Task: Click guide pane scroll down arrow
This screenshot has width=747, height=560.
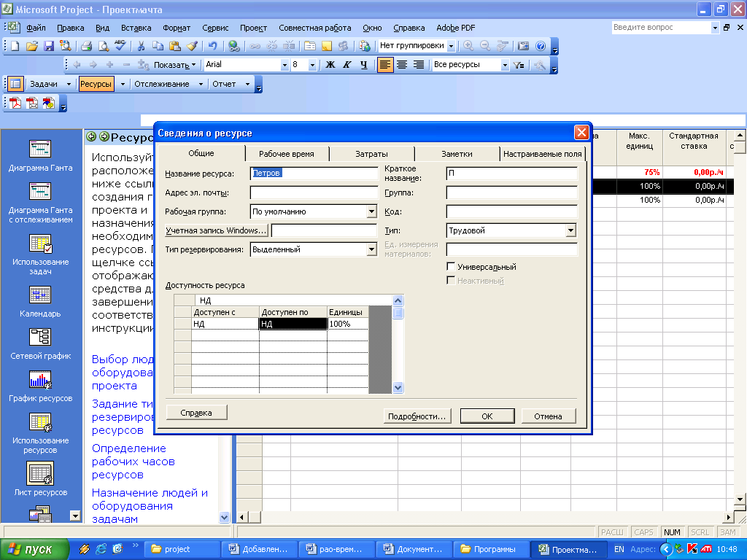Action: pos(224,517)
